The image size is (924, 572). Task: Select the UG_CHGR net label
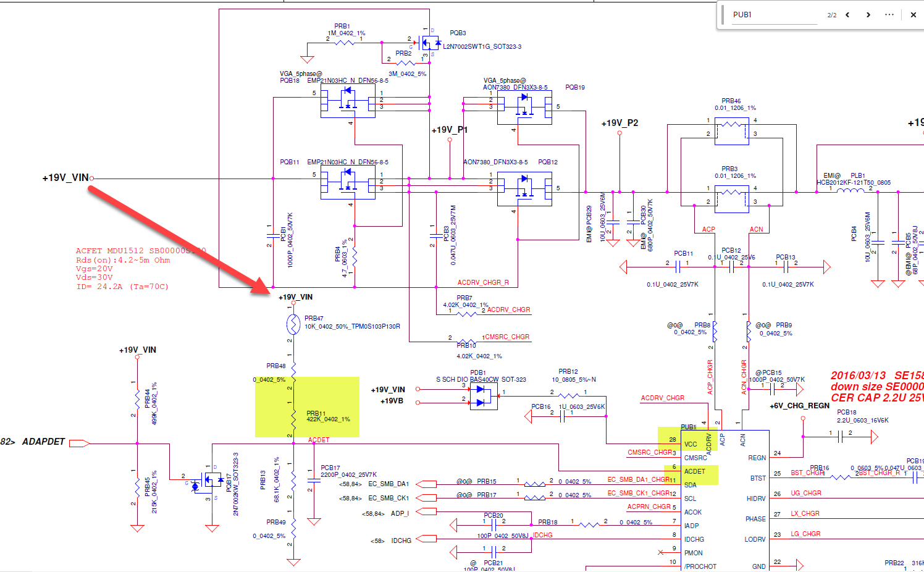(x=806, y=493)
